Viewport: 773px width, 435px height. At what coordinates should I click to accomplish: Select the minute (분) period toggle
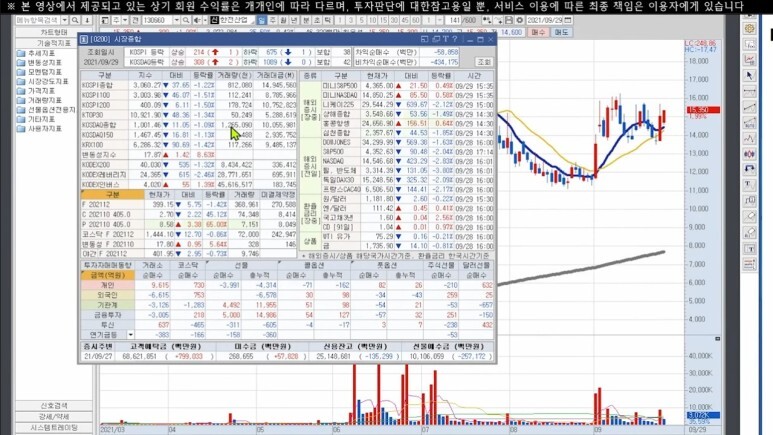click(x=306, y=20)
